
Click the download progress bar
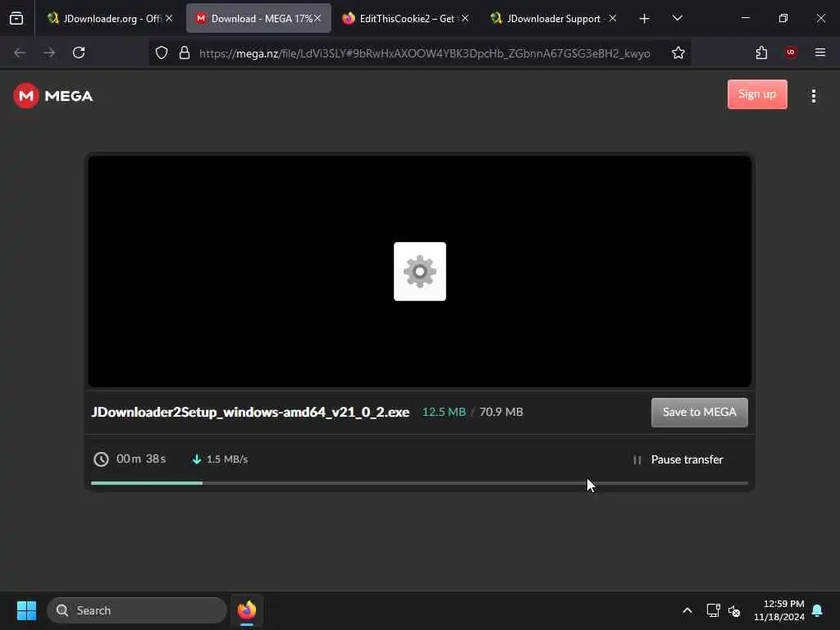pos(419,483)
